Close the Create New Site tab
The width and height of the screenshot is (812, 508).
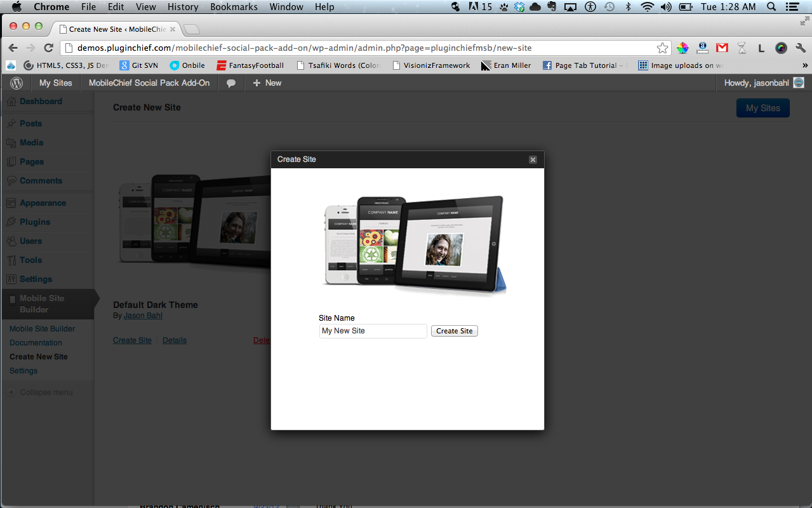(173, 29)
